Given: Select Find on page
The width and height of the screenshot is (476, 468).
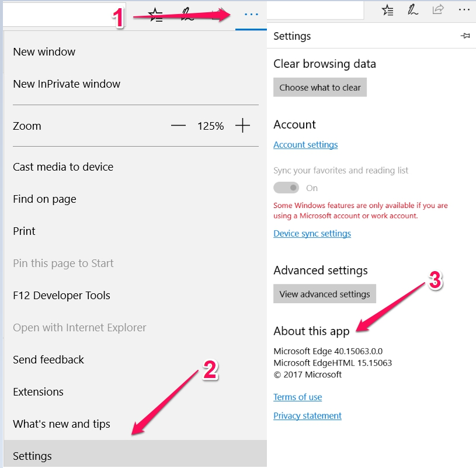Looking at the screenshot, I should pyautogui.click(x=135, y=199).
